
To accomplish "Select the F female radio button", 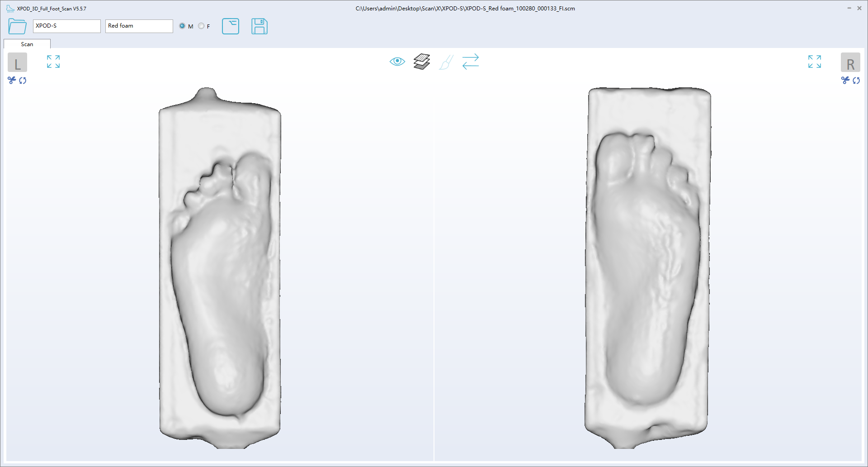I will (x=201, y=26).
